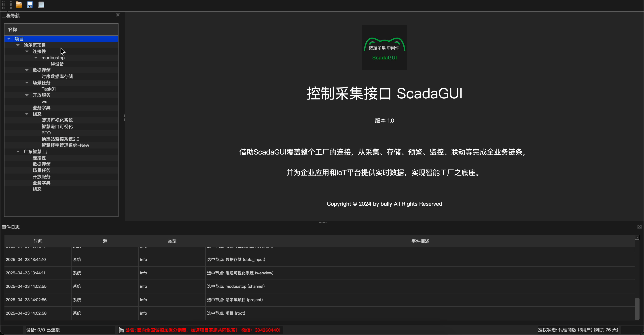Collapse the 哈尔滨项目 tree node

click(18, 45)
